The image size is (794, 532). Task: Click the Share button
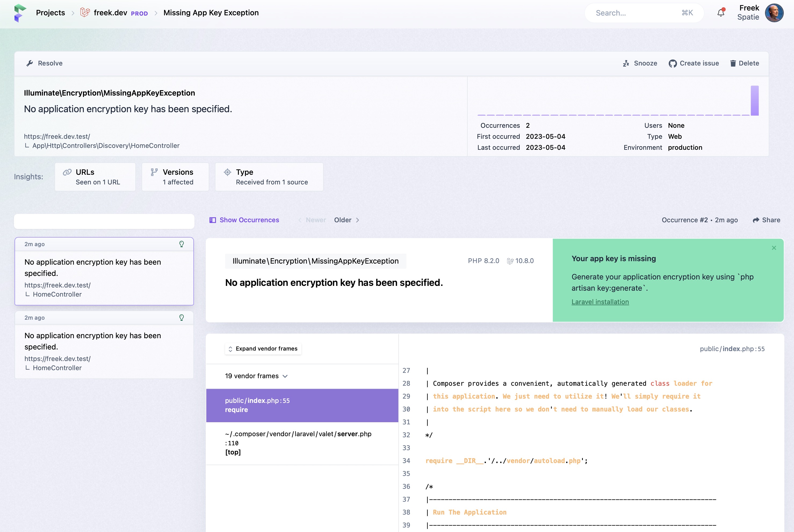pyautogui.click(x=766, y=220)
